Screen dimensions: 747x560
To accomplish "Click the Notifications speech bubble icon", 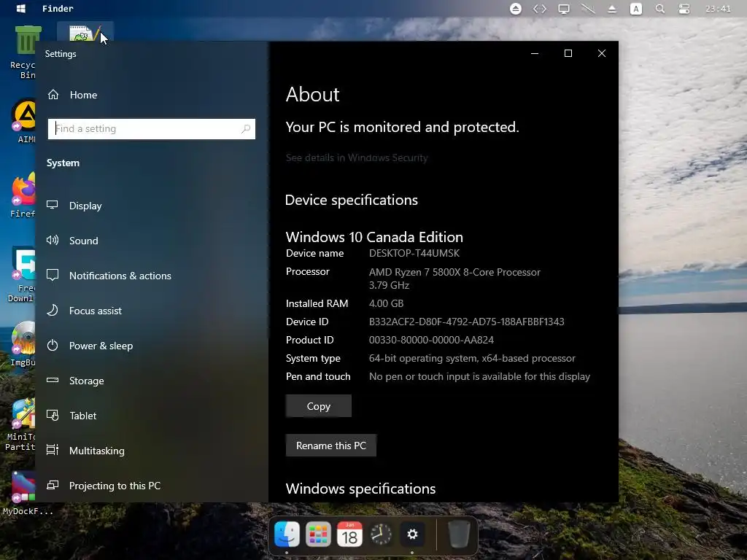I will coord(53,275).
